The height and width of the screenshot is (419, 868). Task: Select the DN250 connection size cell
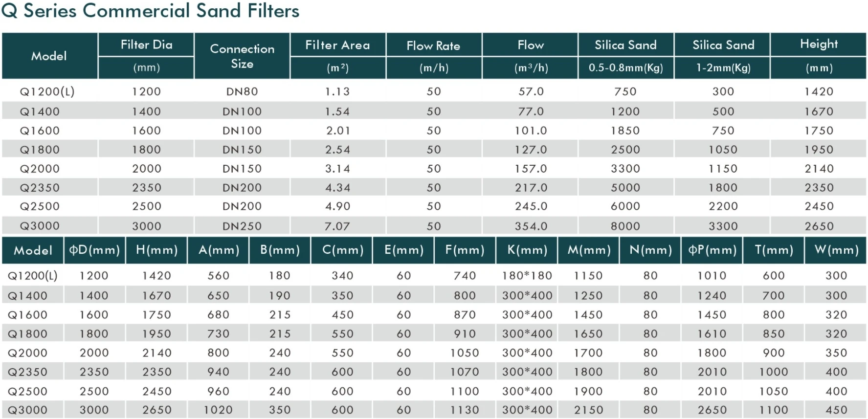(x=242, y=226)
